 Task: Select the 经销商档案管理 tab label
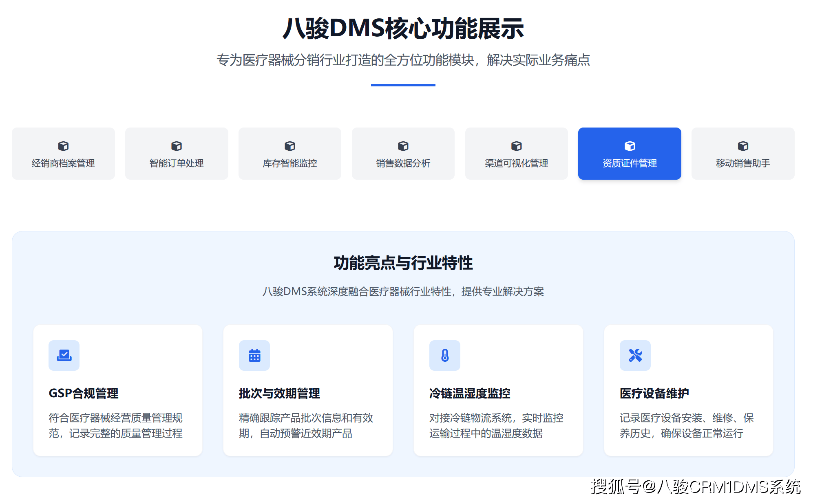point(63,163)
